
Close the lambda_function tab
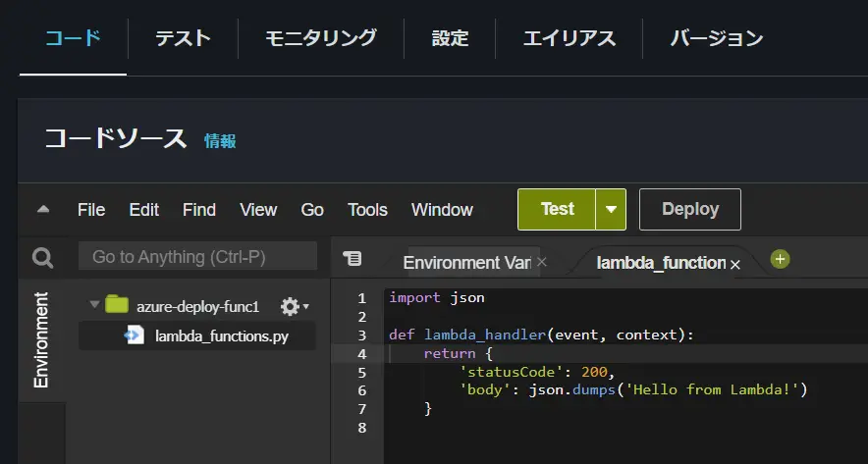click(735, 265)
